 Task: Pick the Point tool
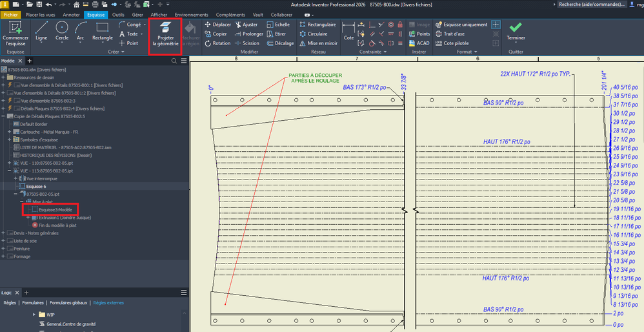128,43
